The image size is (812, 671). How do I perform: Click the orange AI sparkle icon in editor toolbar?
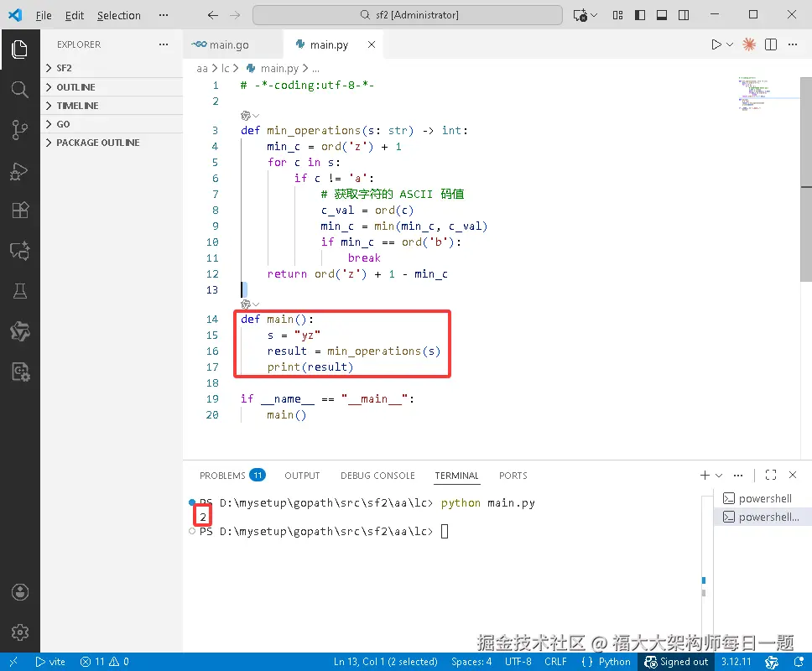[x=749, y=44]
